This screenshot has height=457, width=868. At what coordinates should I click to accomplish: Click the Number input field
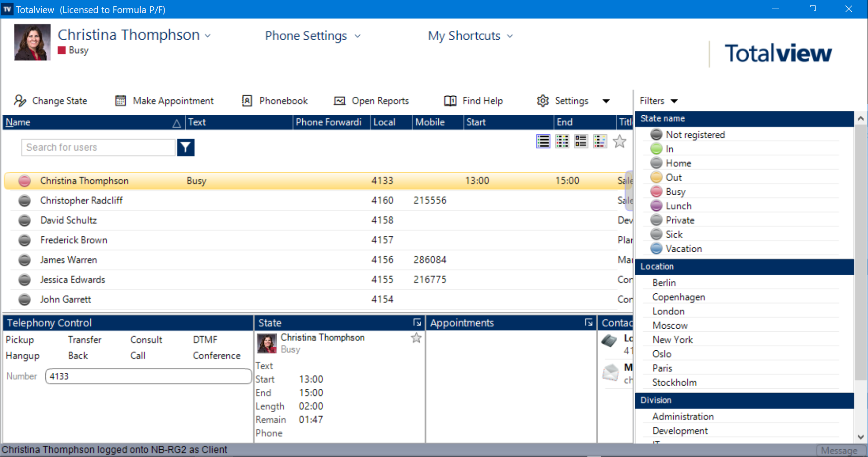pyautogui.click(x=148, y=376)
